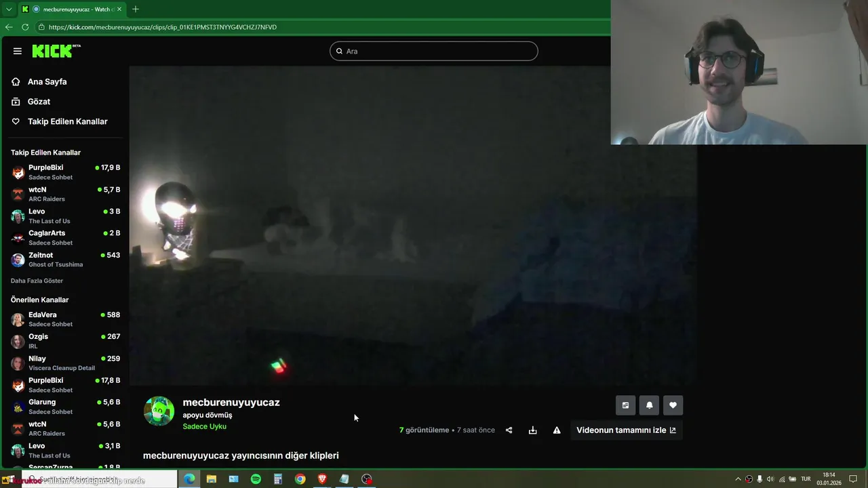Image resolution: width=868 pixels, height=488 pixels.
Task: Open the Sadece Uyku category link
Action: [204, 426]
